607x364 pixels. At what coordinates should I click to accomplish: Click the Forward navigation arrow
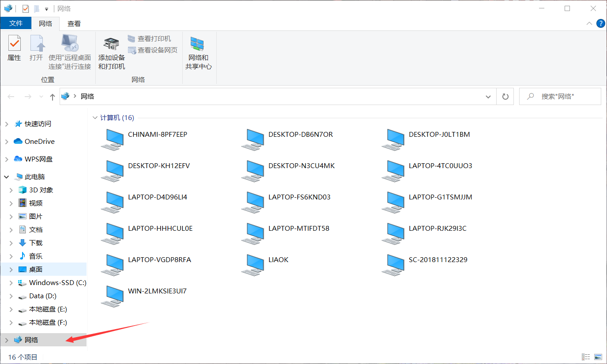[x=27, y=96]
